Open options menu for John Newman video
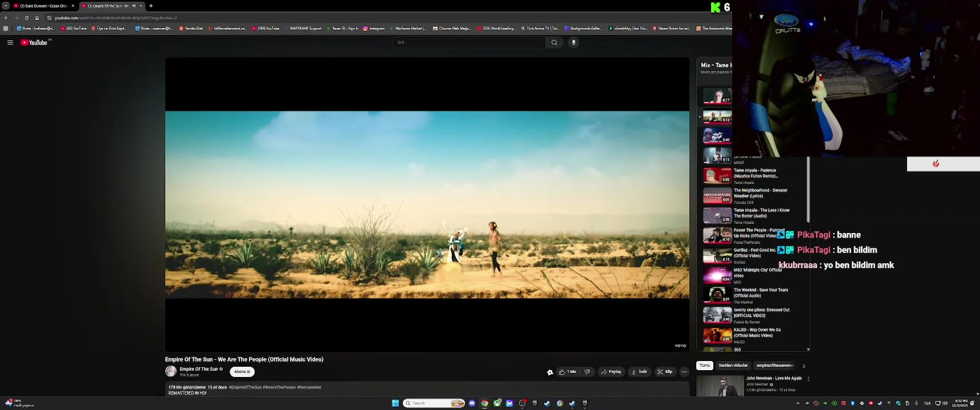Viewport: 980px width, 410px height. pos(808,379)
